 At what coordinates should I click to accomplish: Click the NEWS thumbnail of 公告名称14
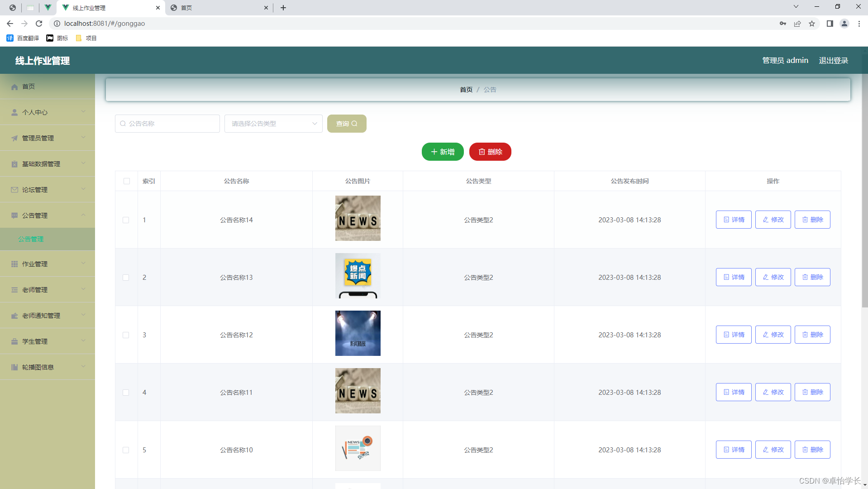click(358, 218)
